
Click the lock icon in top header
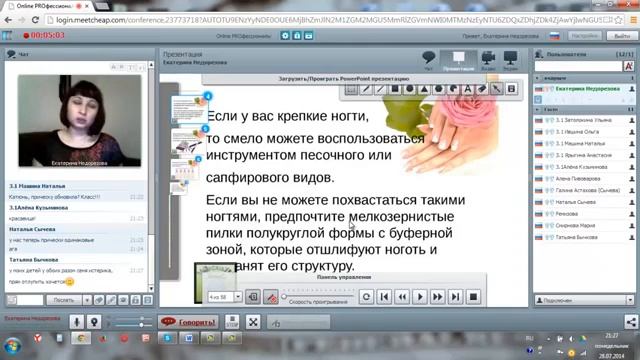[x=297, y=36]
